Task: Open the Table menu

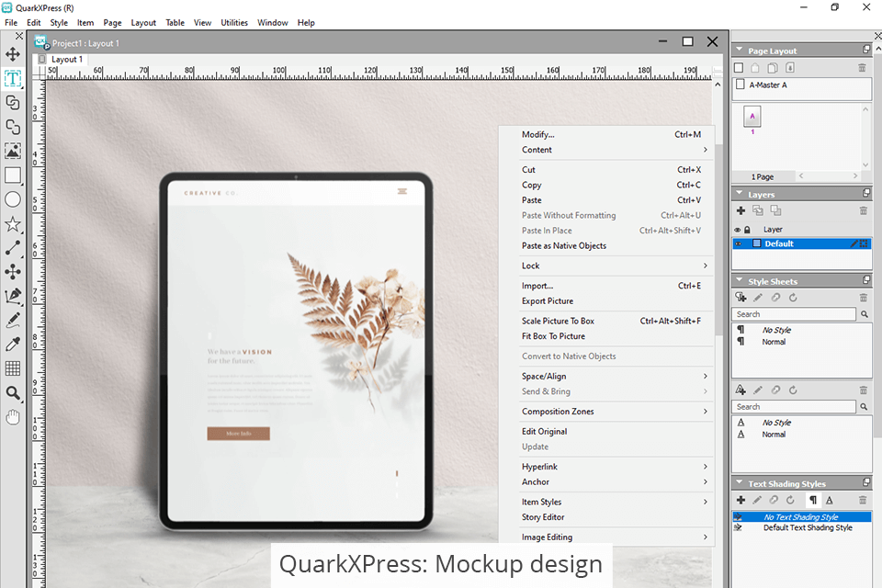Action: point(175,22)
